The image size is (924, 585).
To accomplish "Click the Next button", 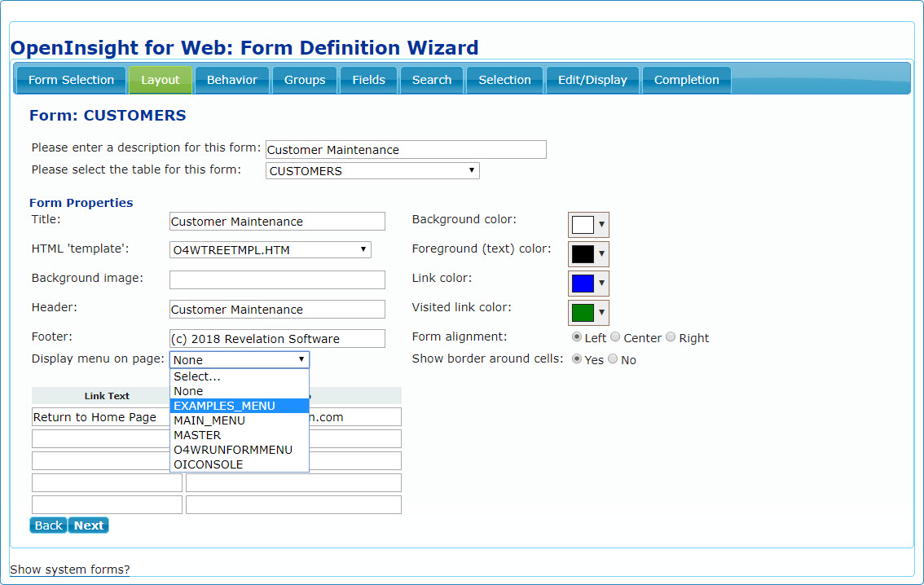I will coord(89,526).
